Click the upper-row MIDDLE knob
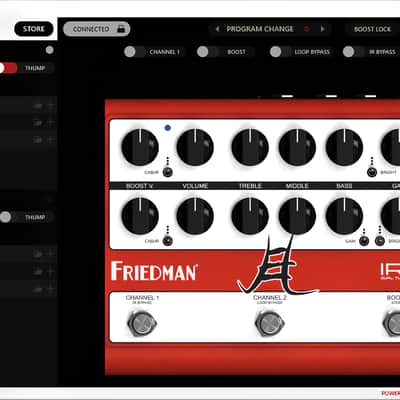The image size is (400, 400). pos(297,147)
